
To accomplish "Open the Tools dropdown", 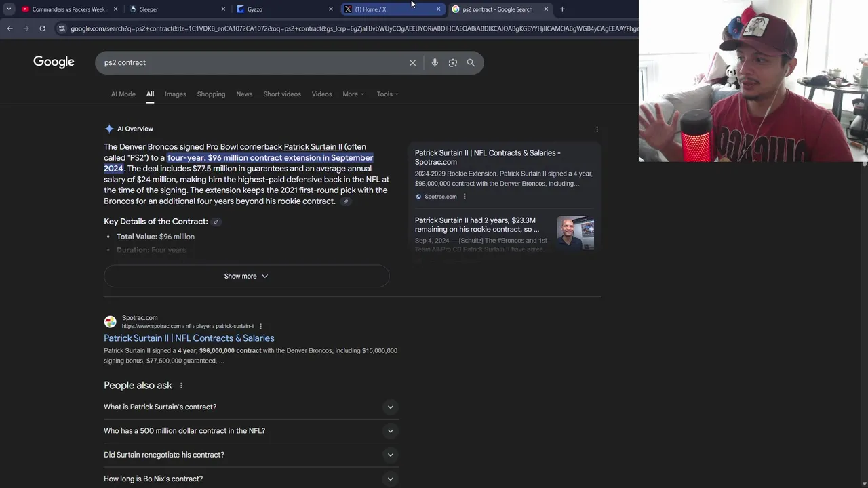I will pyautogui.click(x=387, y=94).
